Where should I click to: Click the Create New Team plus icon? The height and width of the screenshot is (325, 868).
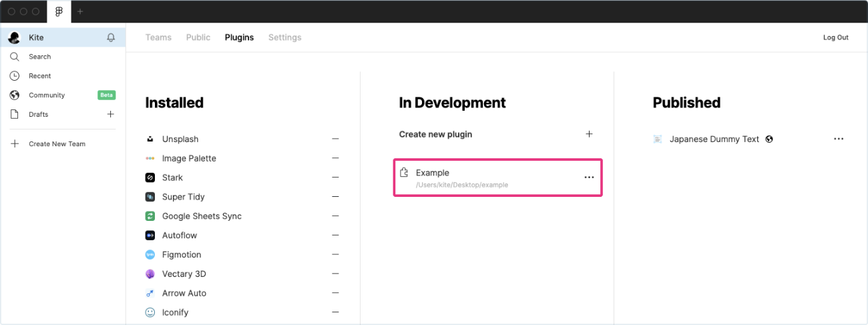click(15, 143)
